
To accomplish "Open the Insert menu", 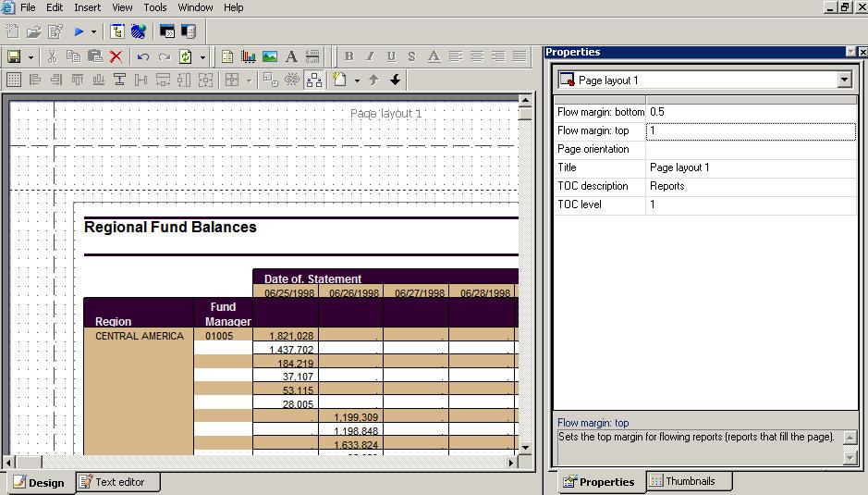I will pos(87,7).
